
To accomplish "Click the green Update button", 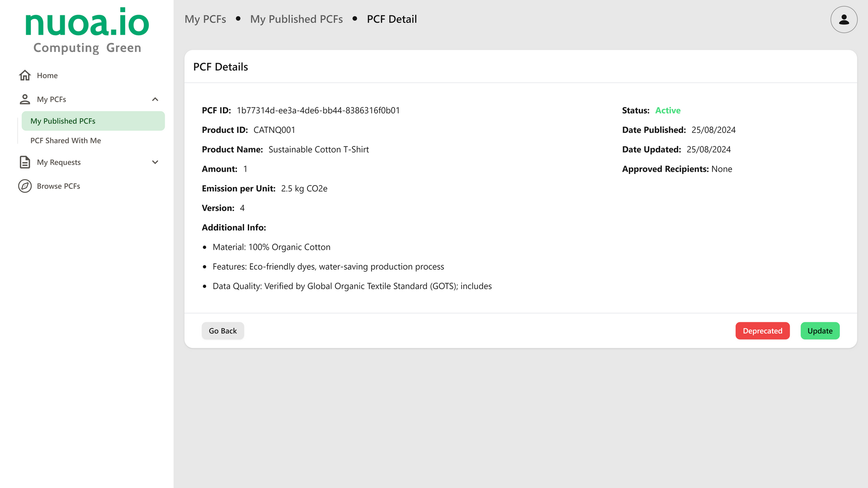I will pyautogui.click(x=820, y=331).
